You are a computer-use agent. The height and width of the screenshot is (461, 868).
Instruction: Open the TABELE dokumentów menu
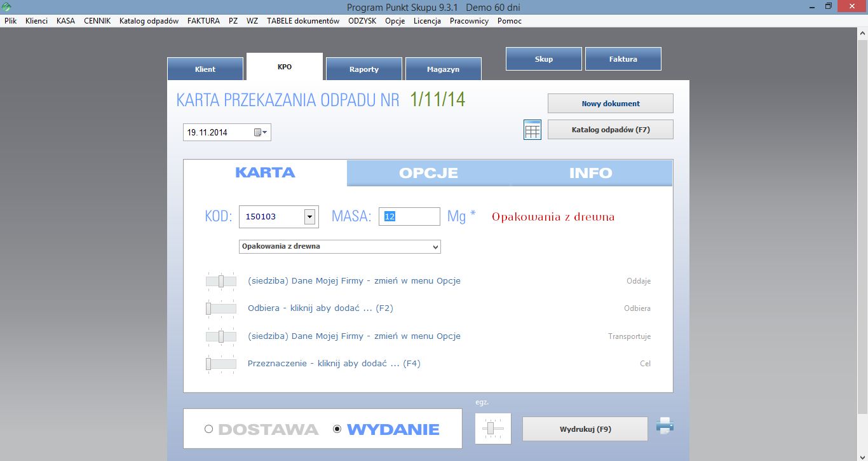303,21
